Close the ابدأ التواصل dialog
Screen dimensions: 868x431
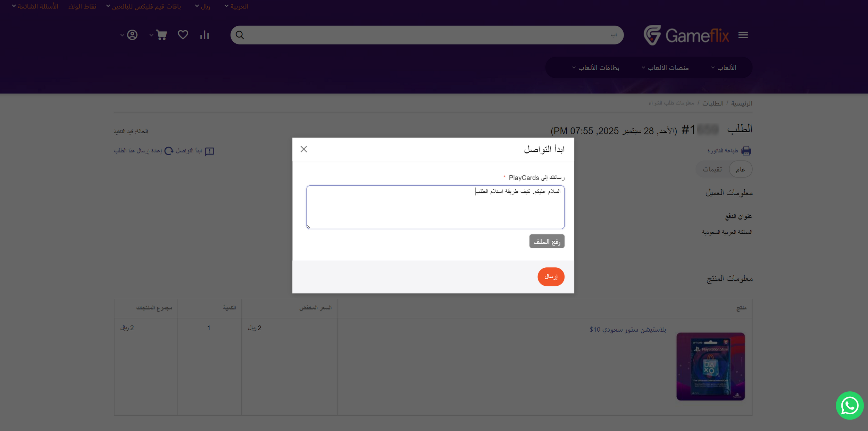click(x=304, y=149)
